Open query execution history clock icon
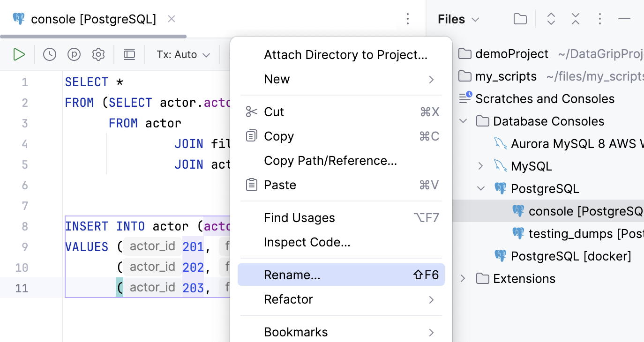 (49, 54)
